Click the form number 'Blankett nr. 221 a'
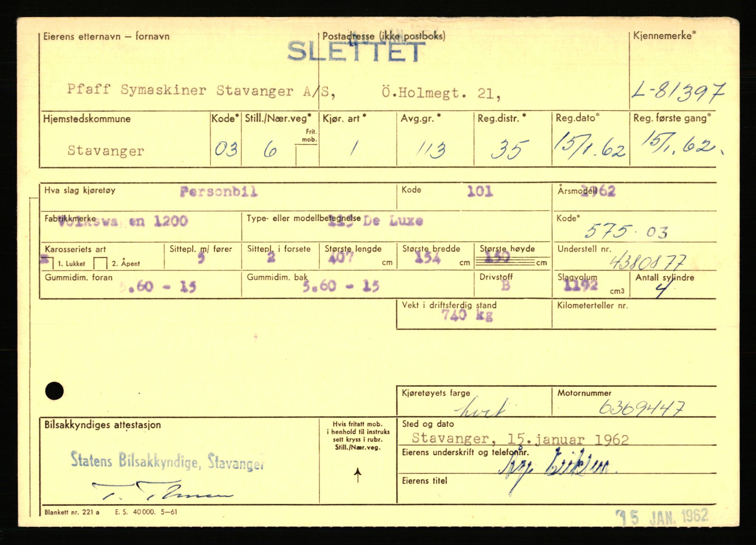The height and width of the screenshot is (545, 756). [x=72, y=512]
